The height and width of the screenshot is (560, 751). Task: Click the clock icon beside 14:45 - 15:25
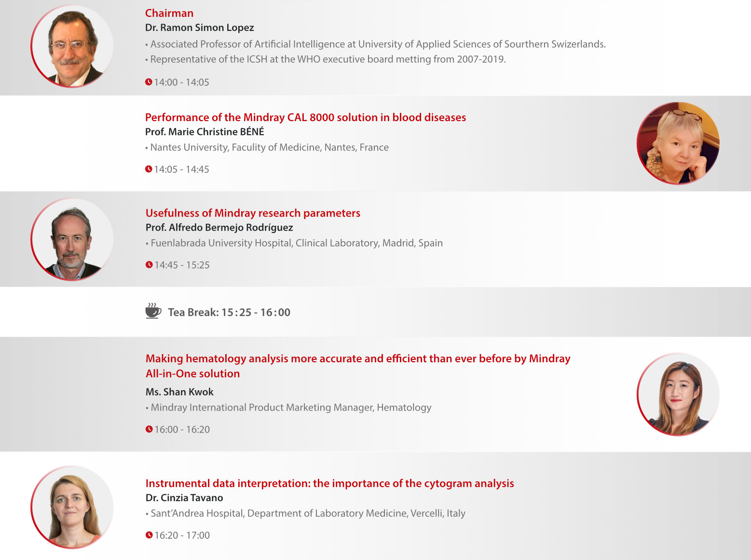(x=149, y=265)
